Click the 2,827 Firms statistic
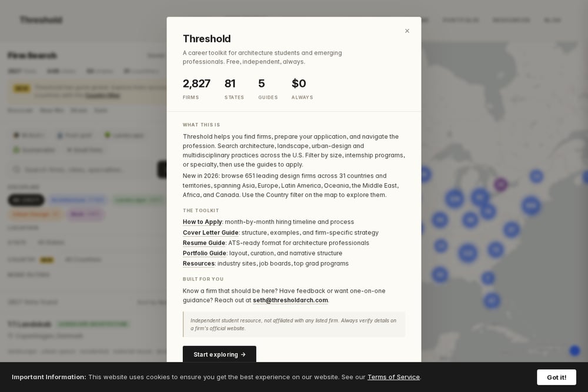This screenshot has width=588, height=392. point(196,89)
